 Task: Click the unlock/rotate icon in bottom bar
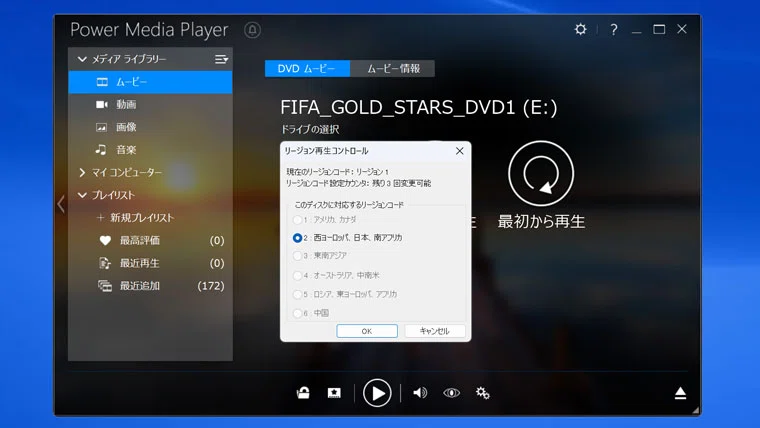click(x=303, y=393)
